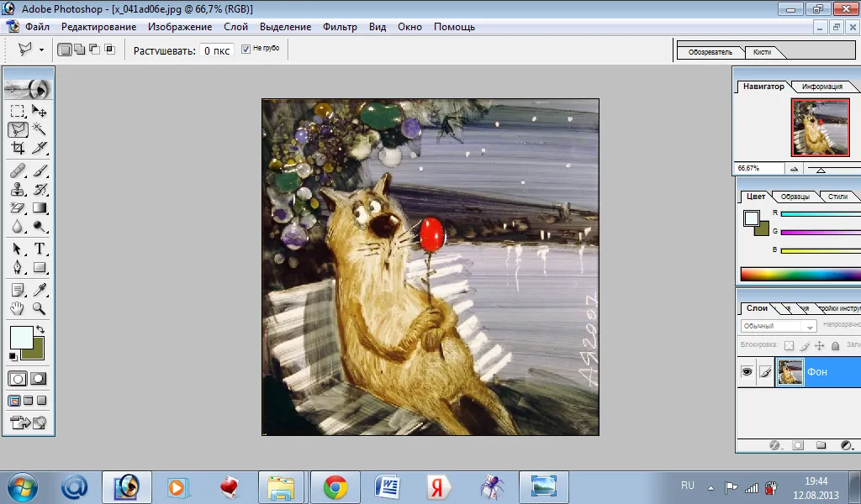Select the Pen tool
Viewport: 861px width, 504px height.
[x=18, y=268]
